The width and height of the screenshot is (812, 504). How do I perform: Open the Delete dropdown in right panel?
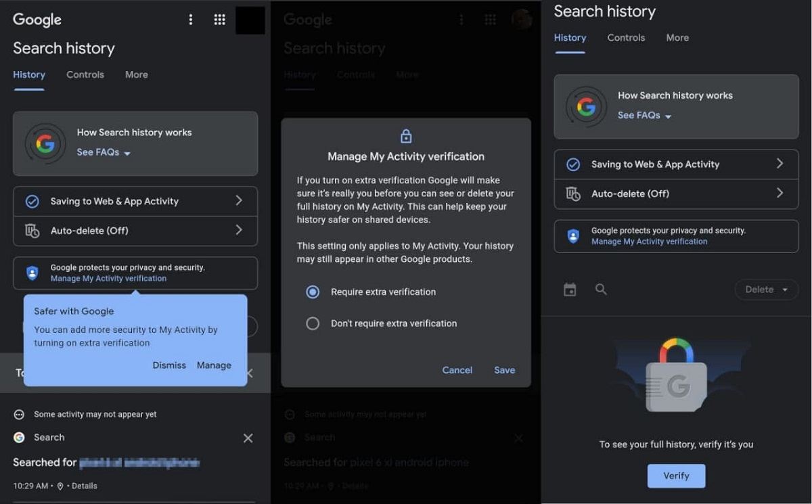click(x=766, y=290)
